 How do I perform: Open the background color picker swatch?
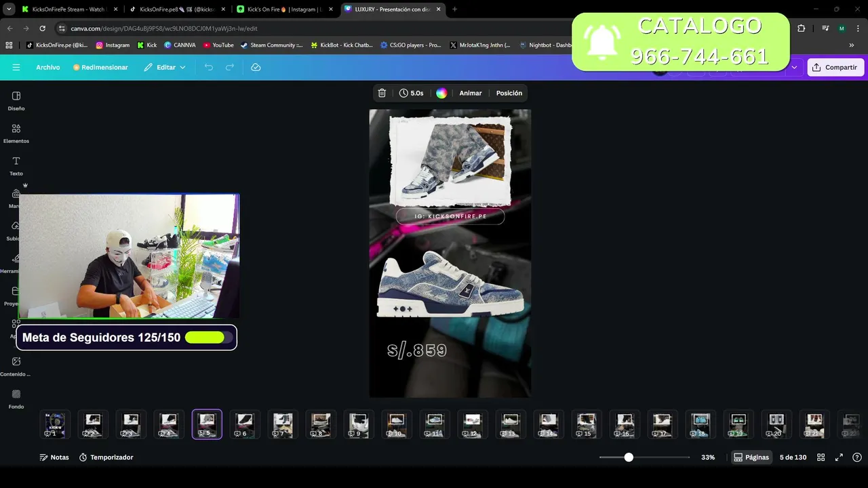pyautogui.click(x=441, y=93)
